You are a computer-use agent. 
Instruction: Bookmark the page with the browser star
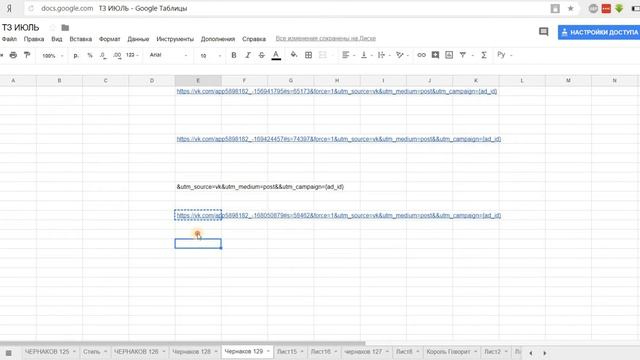[x=571, y=9]
